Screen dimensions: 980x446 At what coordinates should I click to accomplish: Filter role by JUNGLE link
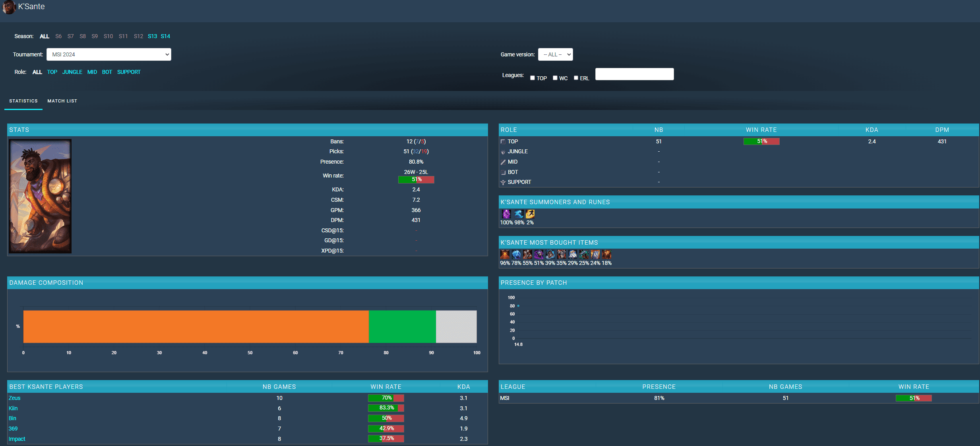tap(72, 72)
